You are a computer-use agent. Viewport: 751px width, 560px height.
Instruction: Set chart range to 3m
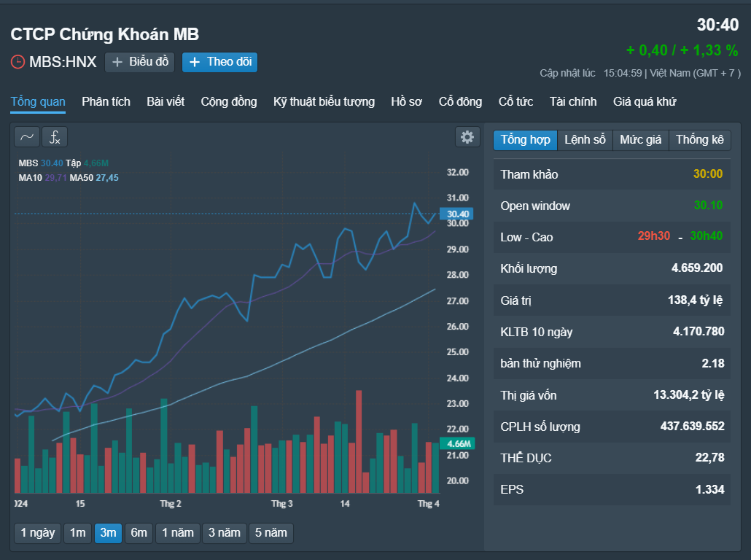[108, 533]
